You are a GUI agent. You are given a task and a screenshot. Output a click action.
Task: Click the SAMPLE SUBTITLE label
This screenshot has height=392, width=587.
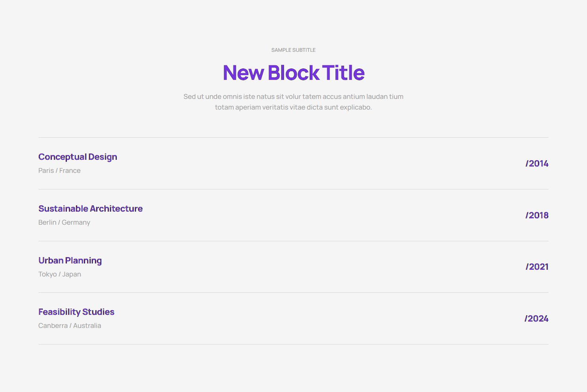click(293, 50)
